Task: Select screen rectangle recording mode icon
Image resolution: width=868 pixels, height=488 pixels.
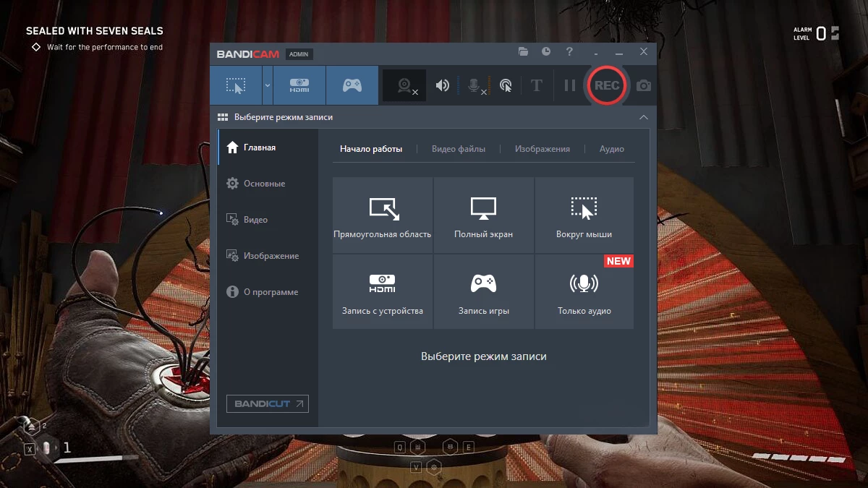Action: click(236, 85)
